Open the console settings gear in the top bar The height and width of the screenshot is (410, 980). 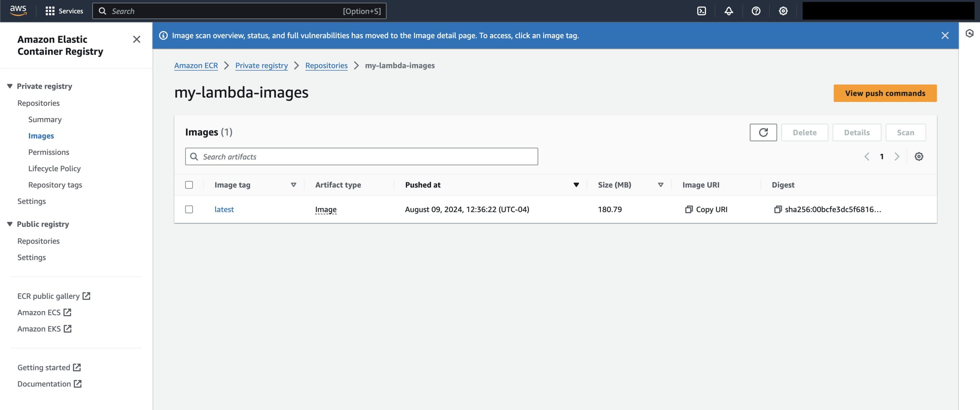pyautogui.click(x=783, y=11)
